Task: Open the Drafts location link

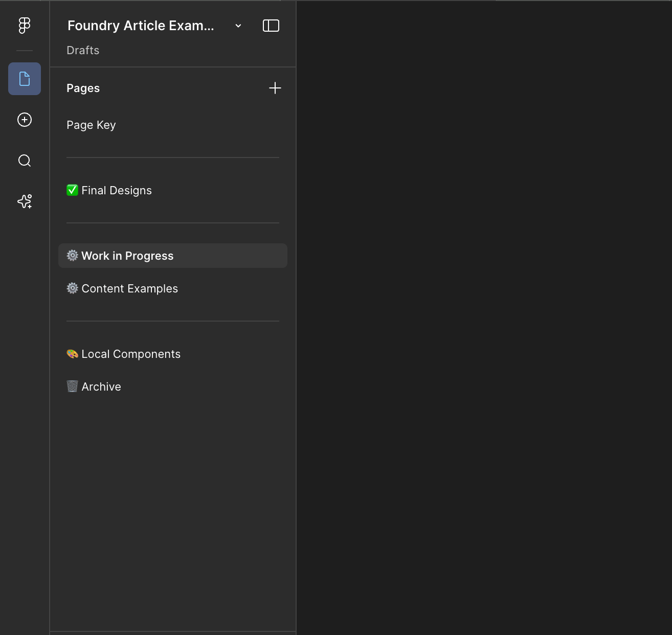Action: (83, 50)
